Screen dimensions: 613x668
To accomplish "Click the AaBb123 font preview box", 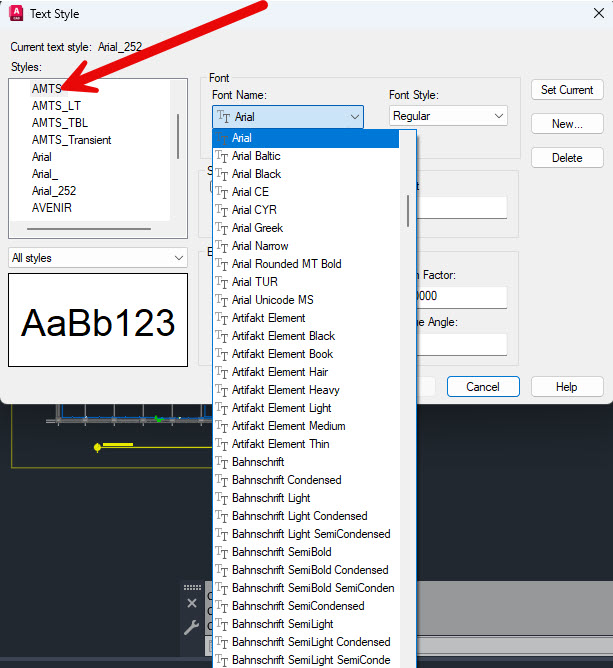I will pyautogui.click(x=98, y=320).
